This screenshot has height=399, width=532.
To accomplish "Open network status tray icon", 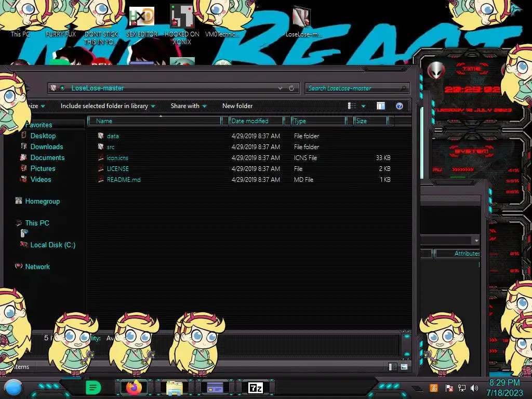I will point(461,388).
